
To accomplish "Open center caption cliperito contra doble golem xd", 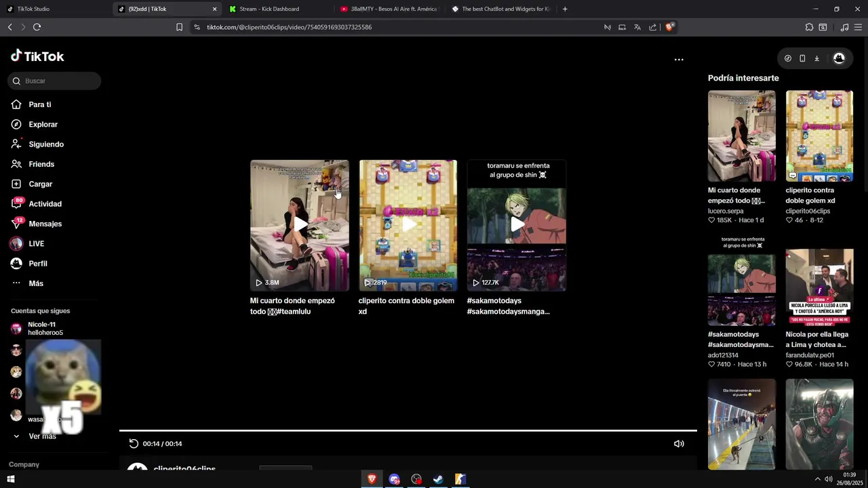I will click(406, 306).
